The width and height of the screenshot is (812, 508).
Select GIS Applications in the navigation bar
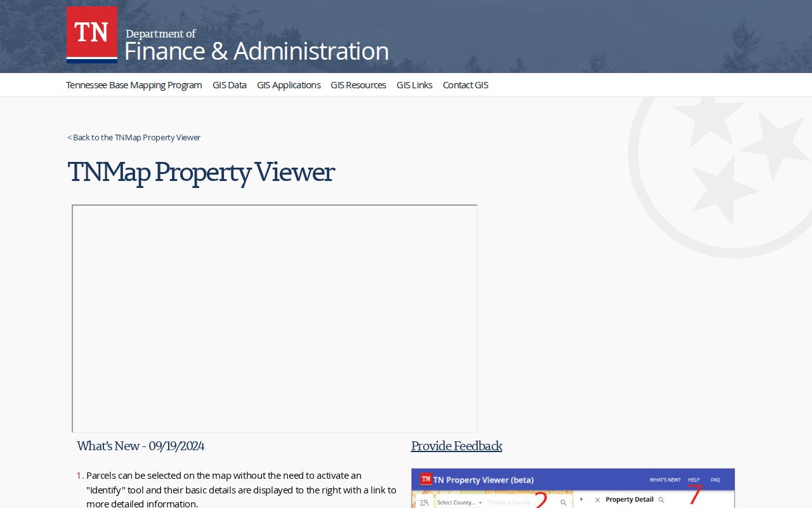coord(289,85)
